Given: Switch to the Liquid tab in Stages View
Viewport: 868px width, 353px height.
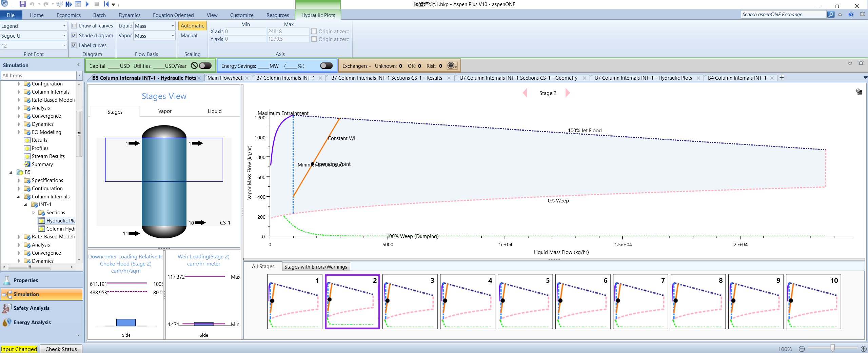Looking at the screenshot, I should click(215, 111).
